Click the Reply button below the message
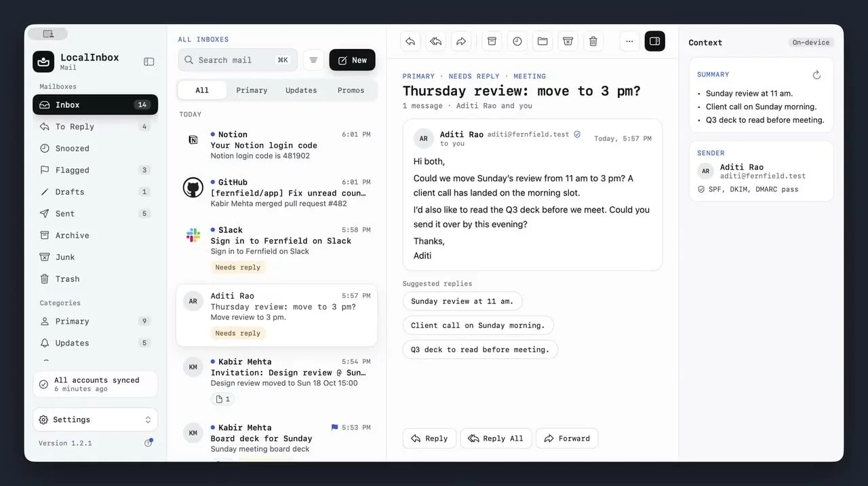868x486 pixels. pos(429,438)
